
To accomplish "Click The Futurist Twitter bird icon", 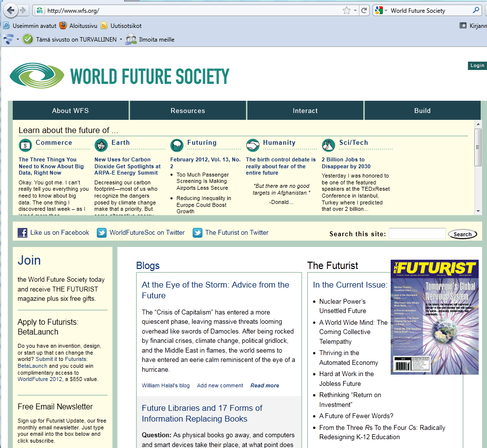I will 198,233.
